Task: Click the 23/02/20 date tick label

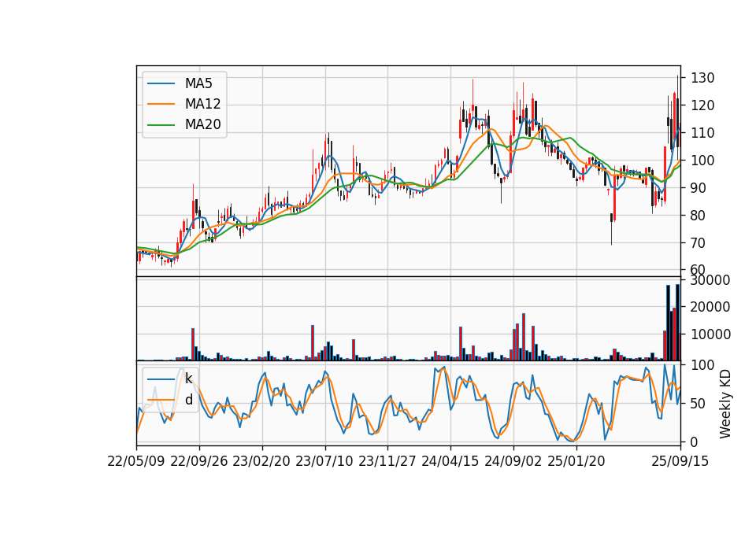Action: [261, 461]
